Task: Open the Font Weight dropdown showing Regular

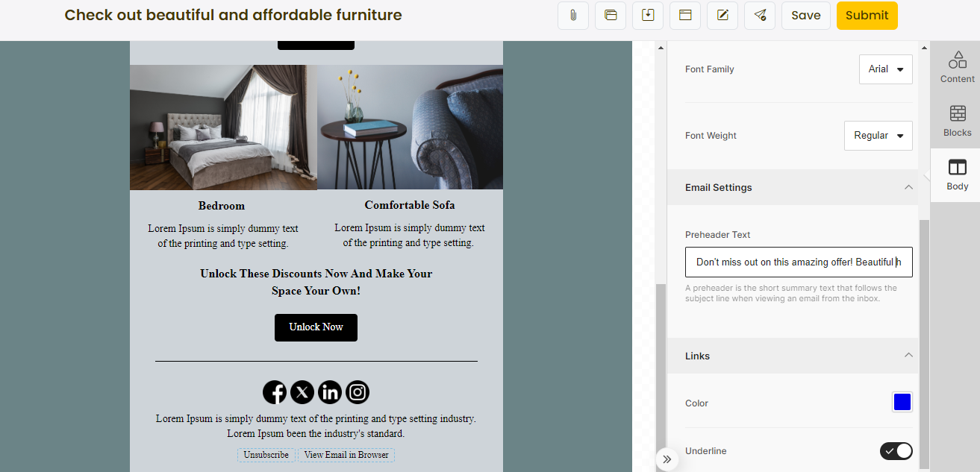Action: tap(878, 136)
